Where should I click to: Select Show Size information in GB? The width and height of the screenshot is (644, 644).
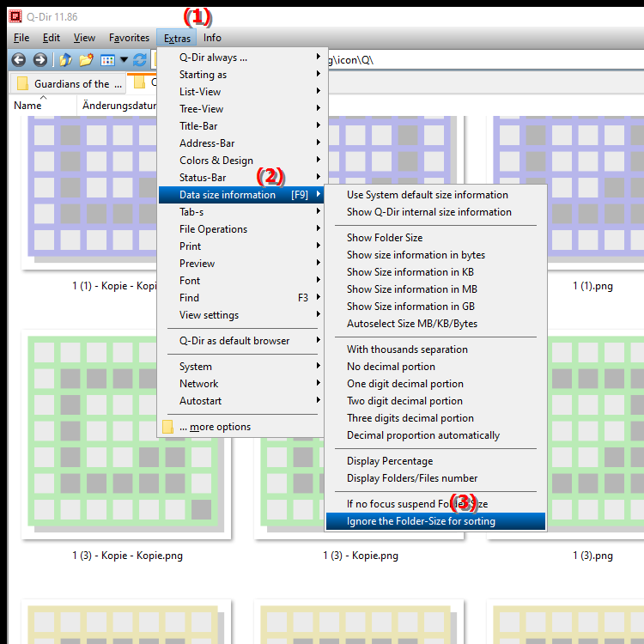[x=435, y=307]
